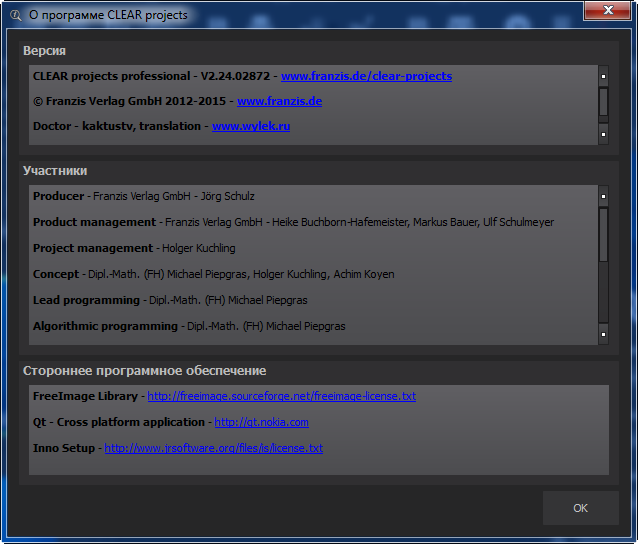Image resolution: width=638 pixels, height=544 pixels.
Task: Click the Algorithmic programming credits line
Action: click(189, 326)
